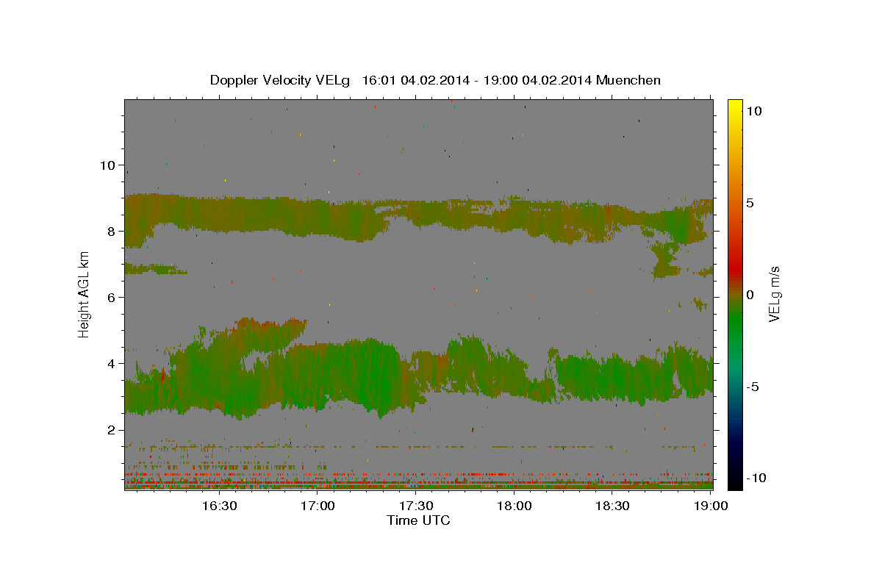The image size is (882, 588).
Task: Click the '18:30' time axis label
Action: [x=612, y=506]
